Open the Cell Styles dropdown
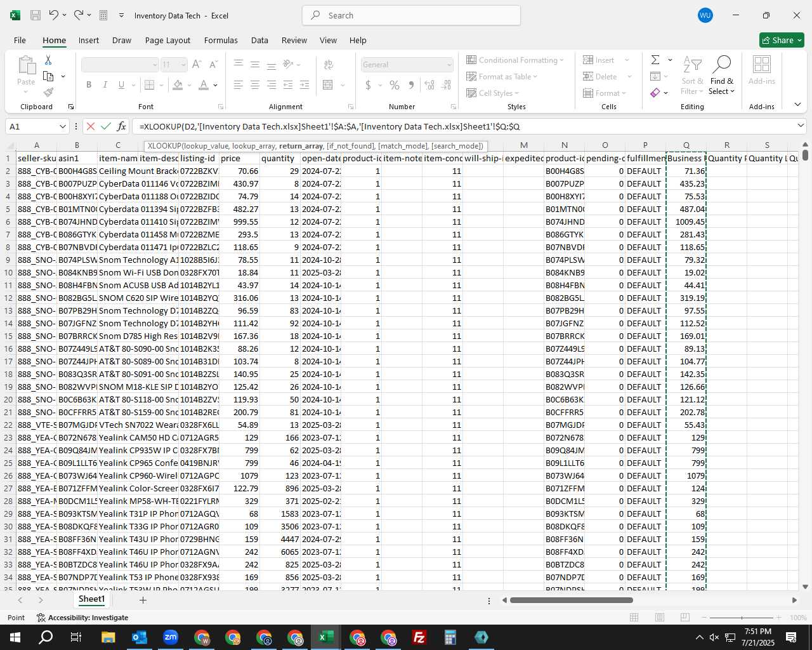The height and width of the screenshot is (650, 812). click(493, 93)
